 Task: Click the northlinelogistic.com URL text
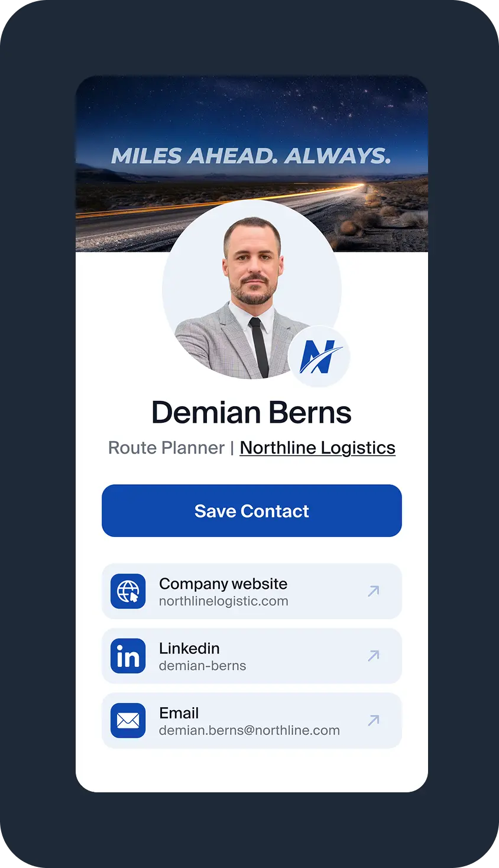[x=223, y=601]
